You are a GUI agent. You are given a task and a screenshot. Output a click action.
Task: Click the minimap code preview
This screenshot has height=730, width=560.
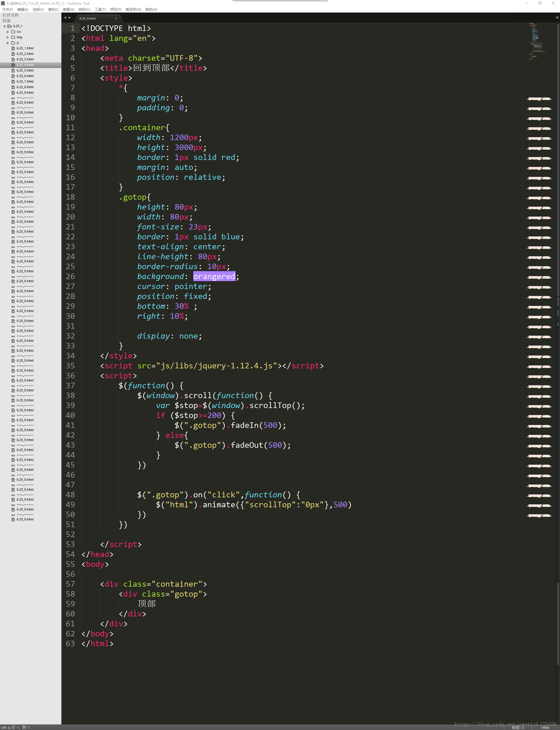click(537, 41)
